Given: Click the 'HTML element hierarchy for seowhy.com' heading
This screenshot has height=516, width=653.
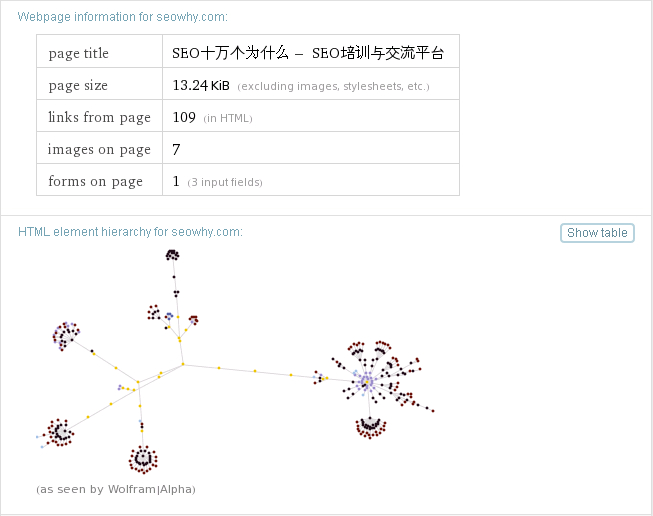Looking at the screenshot, I should [130, 232].
